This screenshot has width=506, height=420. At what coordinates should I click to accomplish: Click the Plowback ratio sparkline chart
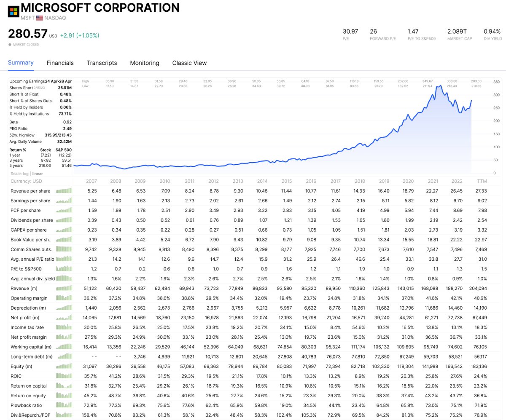coord(64,405)
